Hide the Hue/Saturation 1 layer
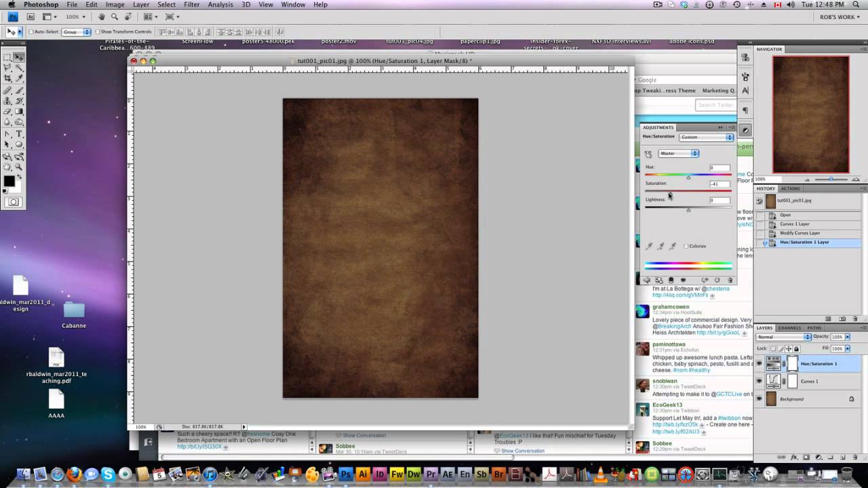 point(759,364)
